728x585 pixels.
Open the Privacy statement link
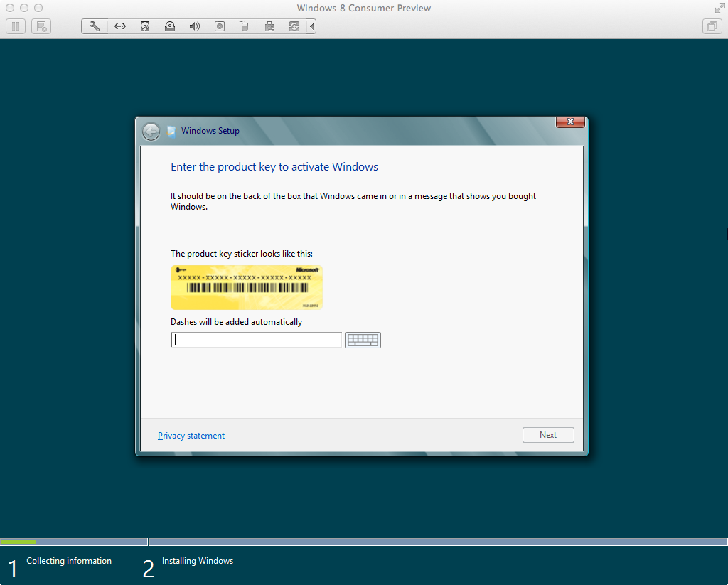point(191,434)
